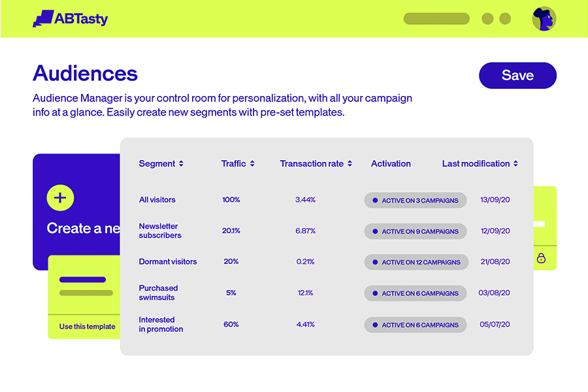The height and width of the screenshot is (392, 588).
Task: Click the second round header dot
Action: [x=505, y=19]
